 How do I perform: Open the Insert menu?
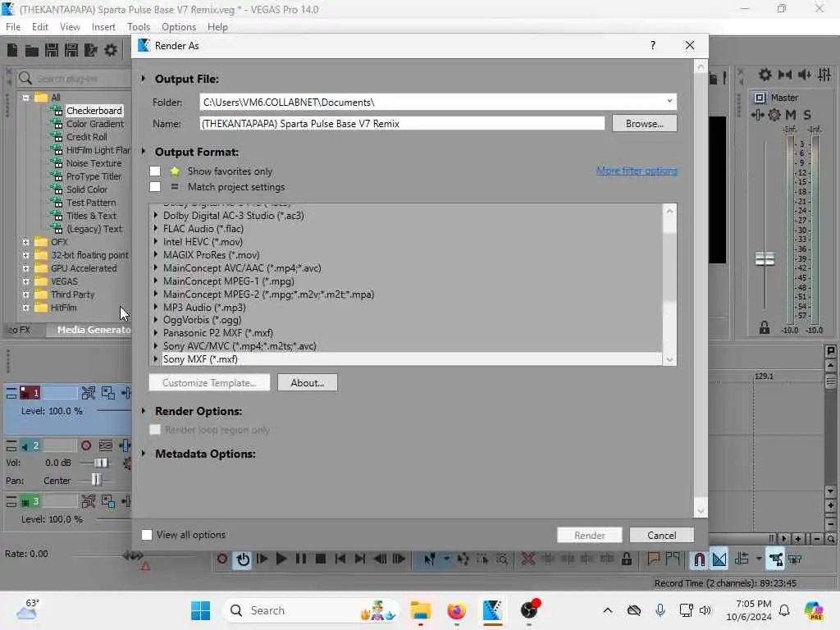103,27
